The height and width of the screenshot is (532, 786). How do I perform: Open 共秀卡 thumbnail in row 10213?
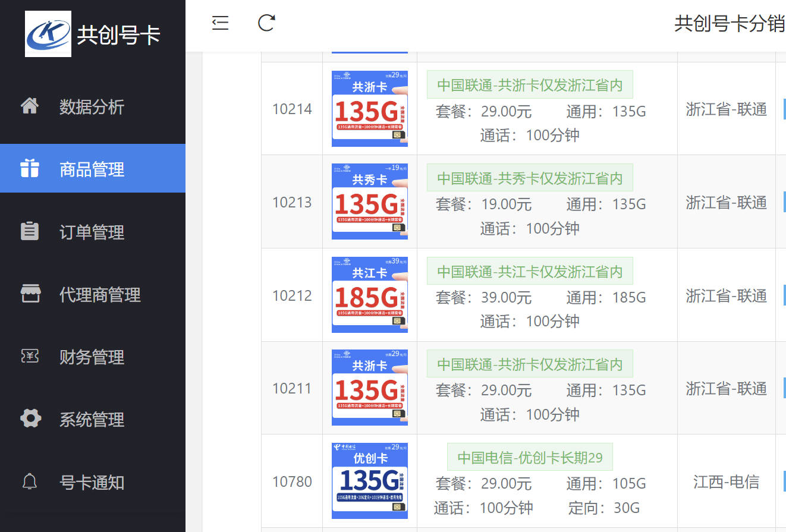point(370,202)
